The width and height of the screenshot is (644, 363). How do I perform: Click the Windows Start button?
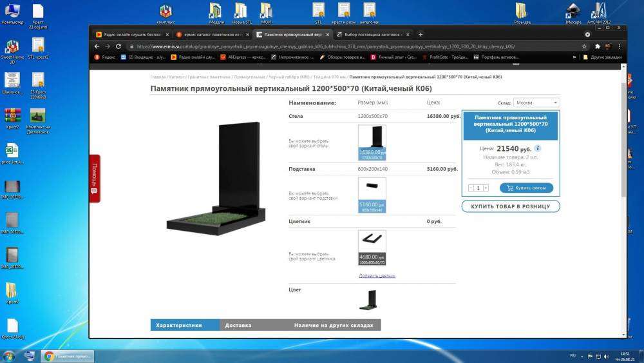[x=10, y=356]
